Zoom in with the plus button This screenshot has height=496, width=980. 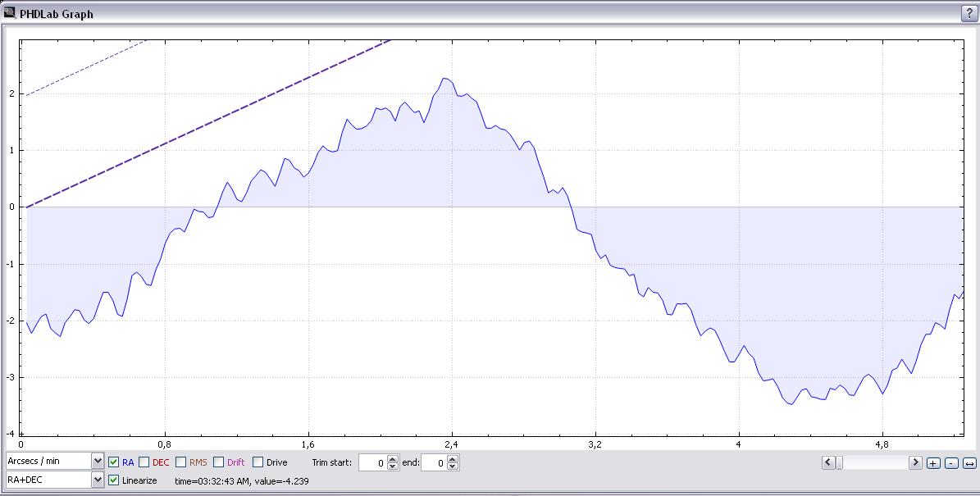tap(933, 463)
